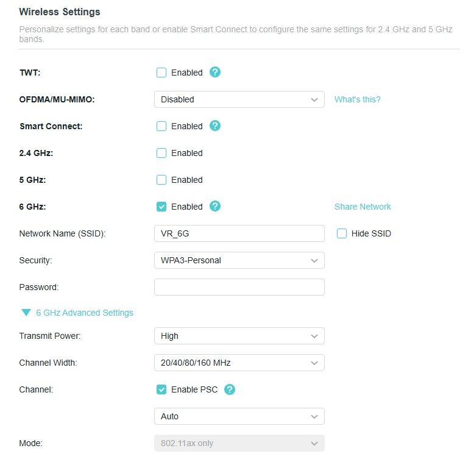Open the Channel Auto dropdown
The height and width of the screenshot is (476, 471).
click(x=239, y=416)
